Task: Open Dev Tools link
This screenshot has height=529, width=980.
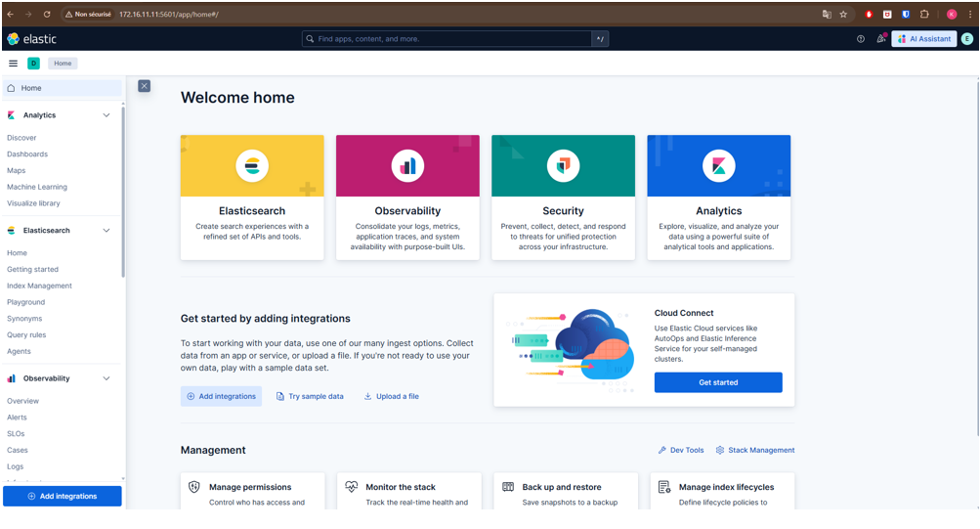Action: [x=681, y=450]
